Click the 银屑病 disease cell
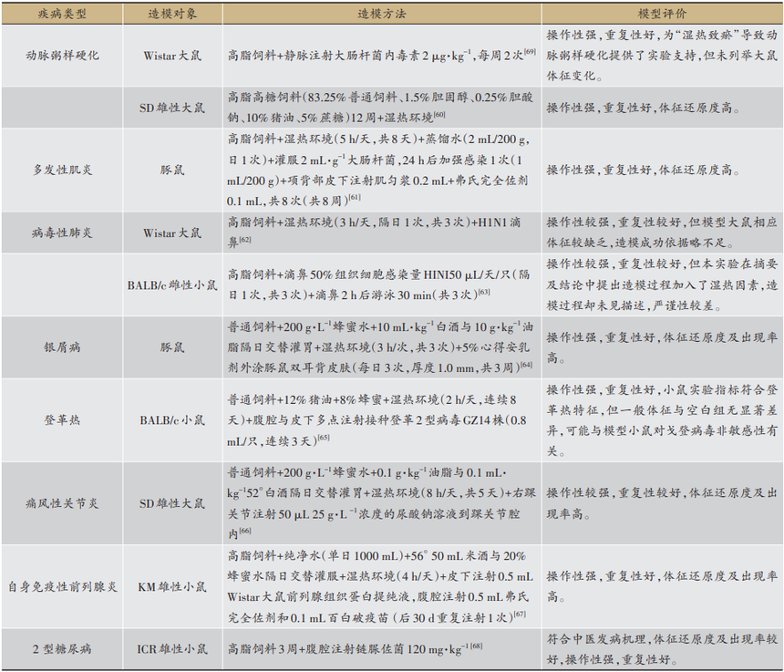784x672 pixels. pos(61,347)
